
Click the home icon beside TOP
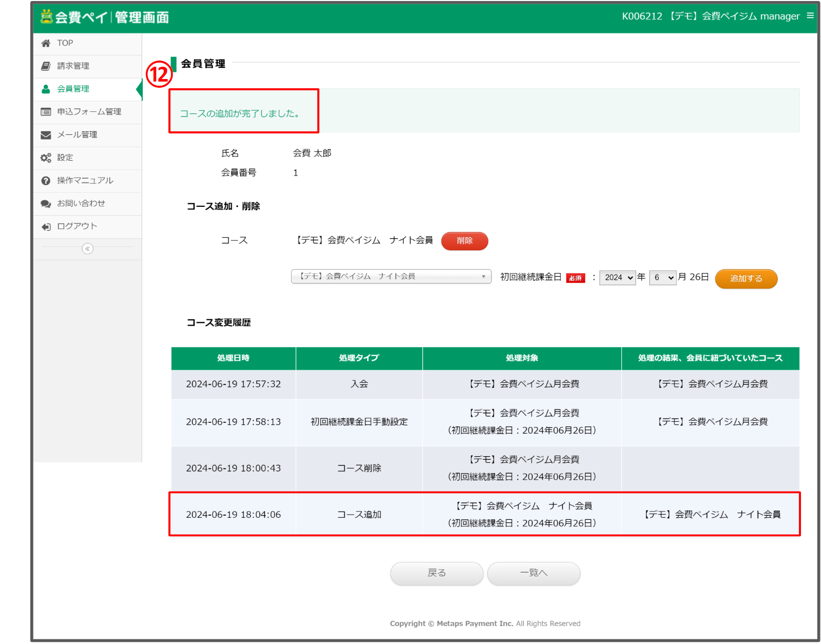point(46,43)
